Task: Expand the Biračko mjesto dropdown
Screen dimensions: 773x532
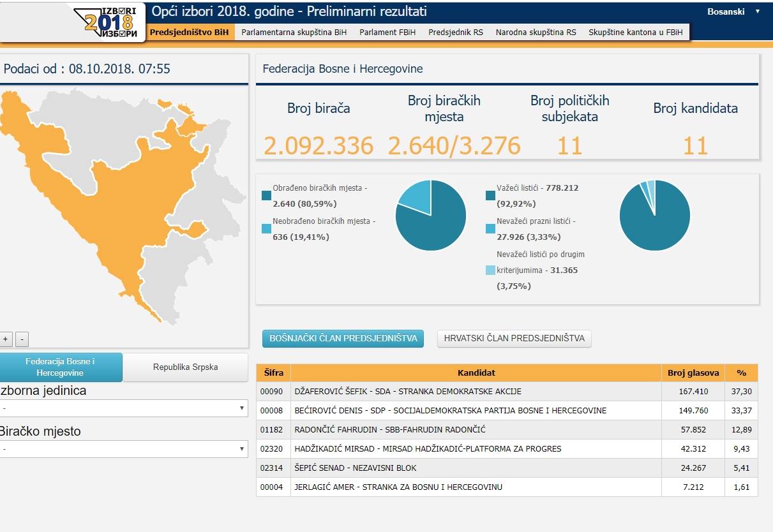Action: click(124, 449)
